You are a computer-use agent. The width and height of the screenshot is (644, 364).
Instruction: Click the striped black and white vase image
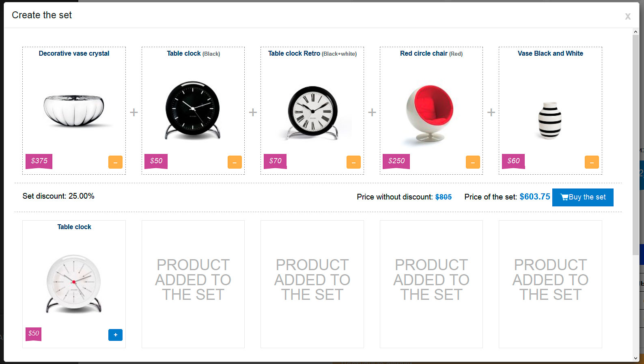pyautogui.click(x=550, y=120)
